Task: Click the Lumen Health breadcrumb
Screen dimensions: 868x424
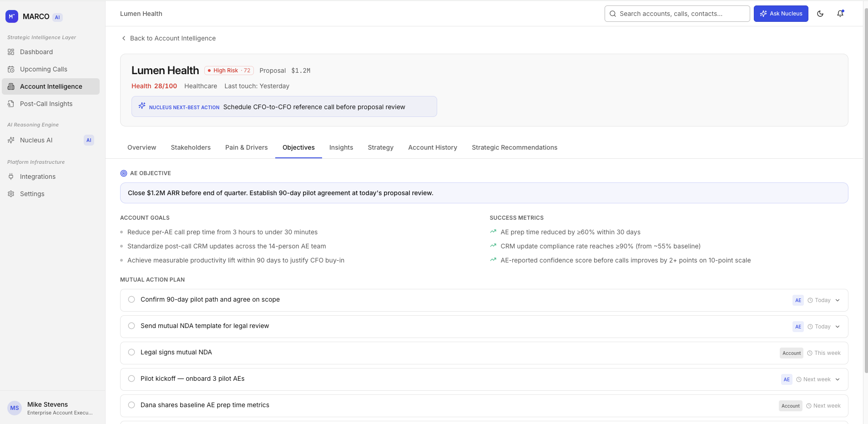Action: point(141,14)
